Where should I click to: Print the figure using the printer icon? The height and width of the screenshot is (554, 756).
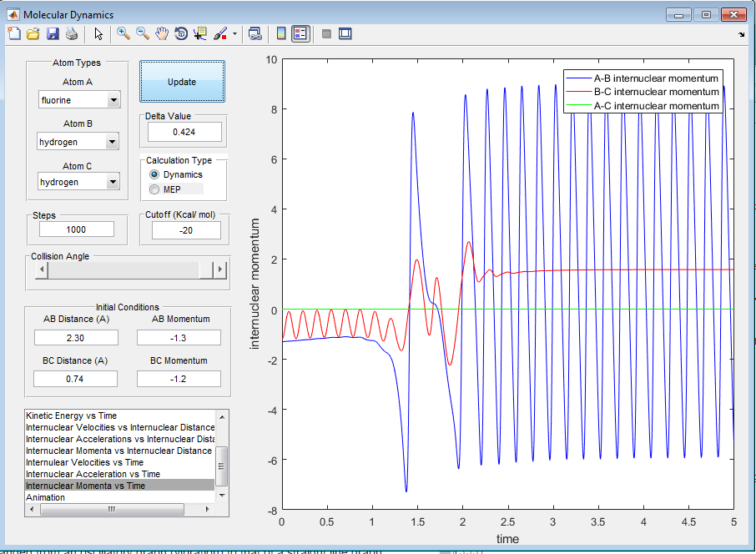pyautogui.click(x=71, y=34)
